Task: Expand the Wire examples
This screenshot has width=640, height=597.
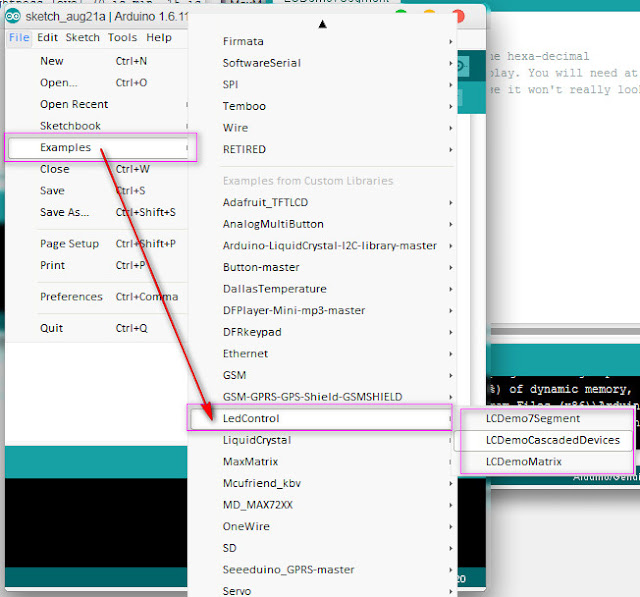Action: [x=322, y=128]
